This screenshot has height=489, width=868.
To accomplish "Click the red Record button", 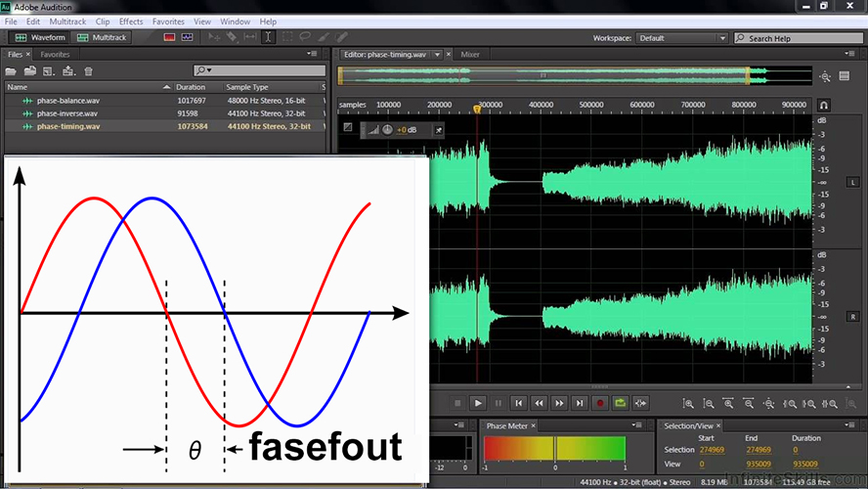I will 599,403.
